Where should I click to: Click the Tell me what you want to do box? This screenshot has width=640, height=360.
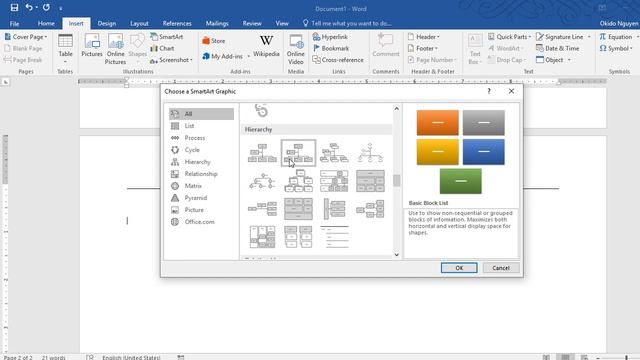(x=347, y=23)
